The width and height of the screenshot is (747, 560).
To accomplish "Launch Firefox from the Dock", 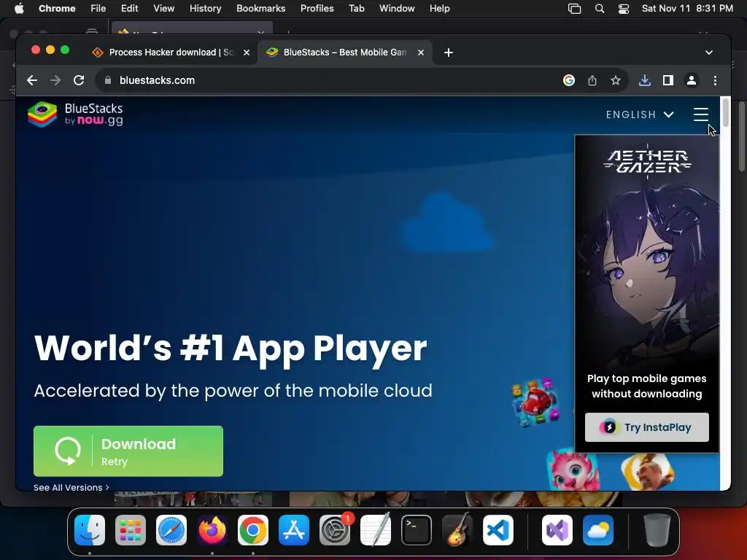I will pyautogui.click(x=212, y=530).
